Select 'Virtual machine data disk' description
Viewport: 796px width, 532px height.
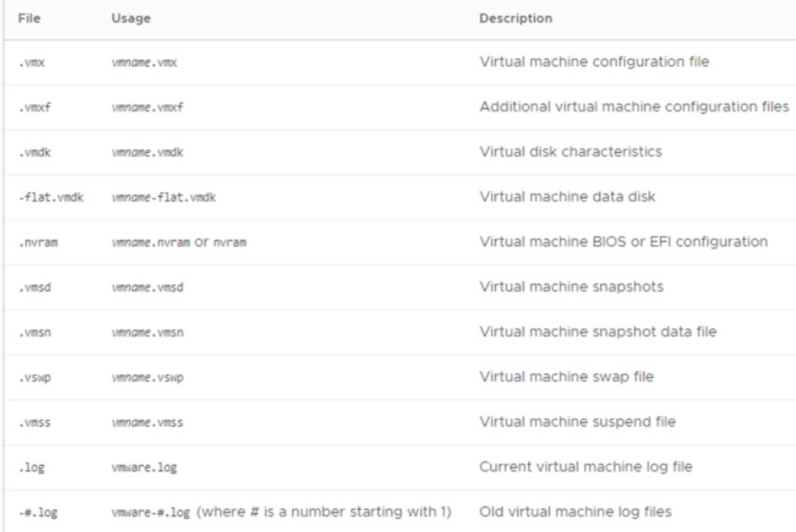coord(567,196)
